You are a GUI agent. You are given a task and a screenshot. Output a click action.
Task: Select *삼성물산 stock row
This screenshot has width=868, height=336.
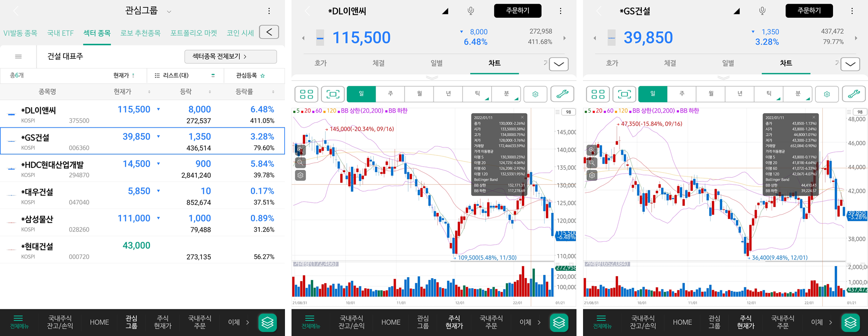142,223
